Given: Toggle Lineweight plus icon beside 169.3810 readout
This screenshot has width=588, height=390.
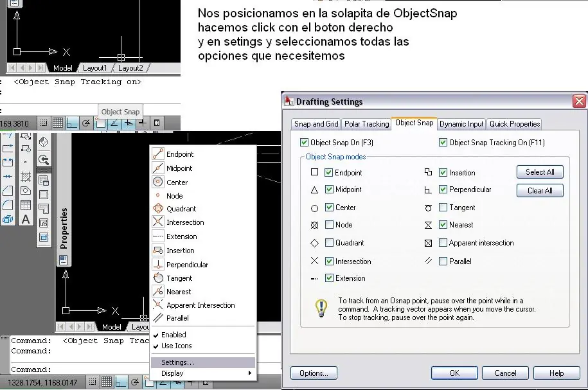Looking at the screenshot, I should [x=143, y=123].
